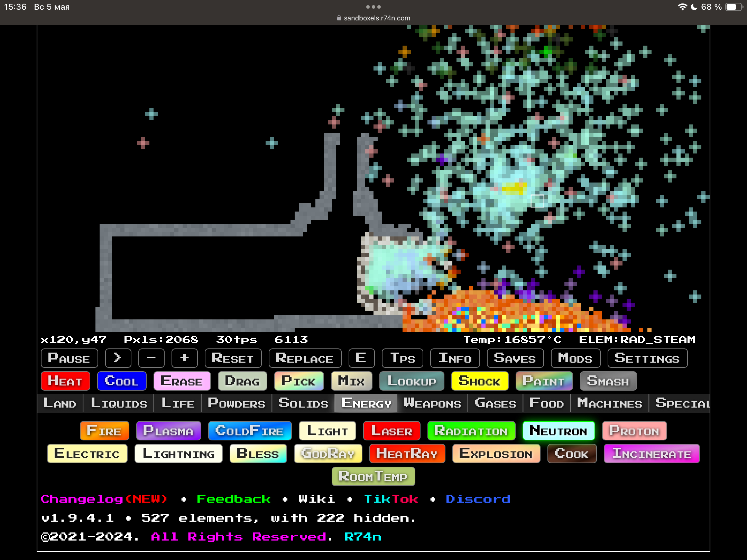747x560 pixels.
Task: Click the step forward arrow button
Action: (118, 358)
